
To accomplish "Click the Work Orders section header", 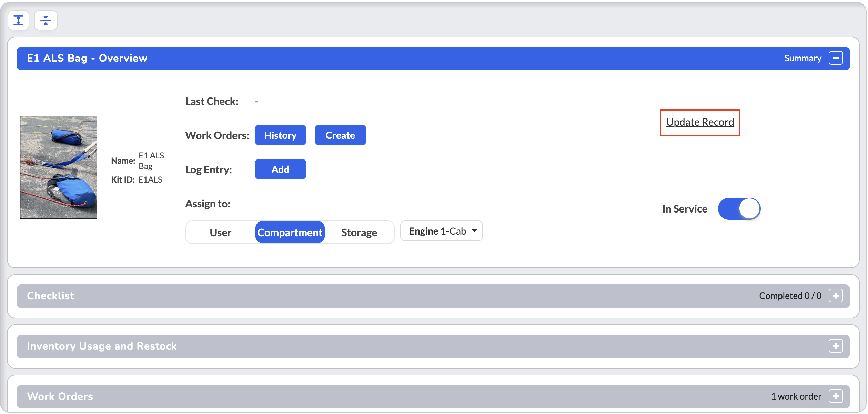I will 433,397.
